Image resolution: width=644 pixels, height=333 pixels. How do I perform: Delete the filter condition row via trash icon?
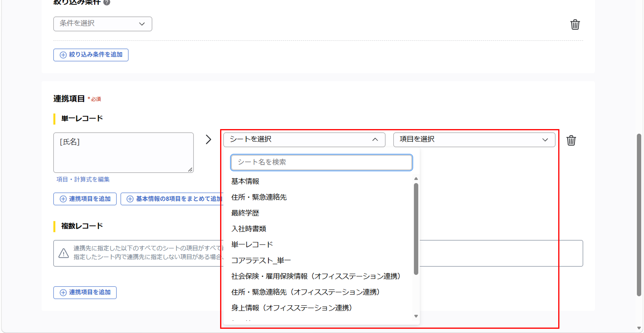tap(575, 24)
